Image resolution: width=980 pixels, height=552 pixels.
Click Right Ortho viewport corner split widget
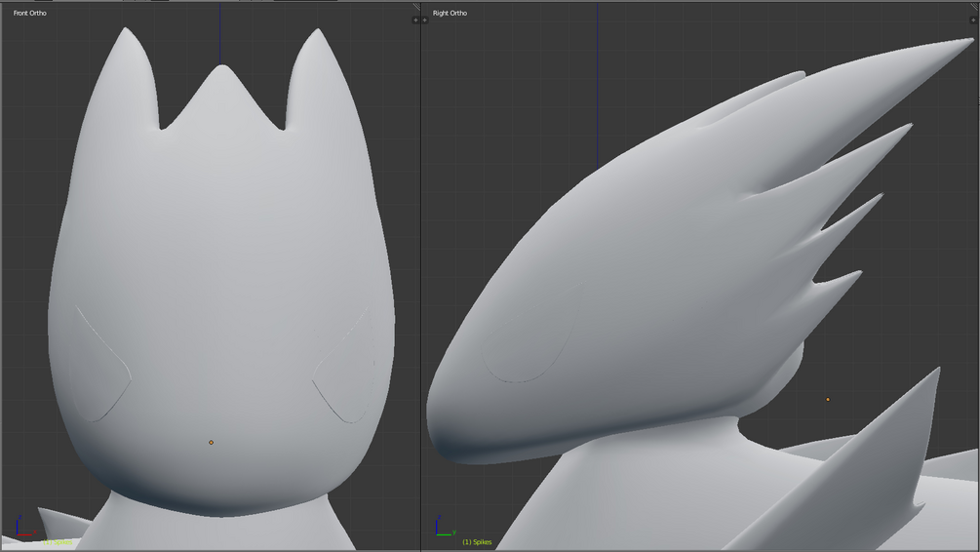point(975,7)
